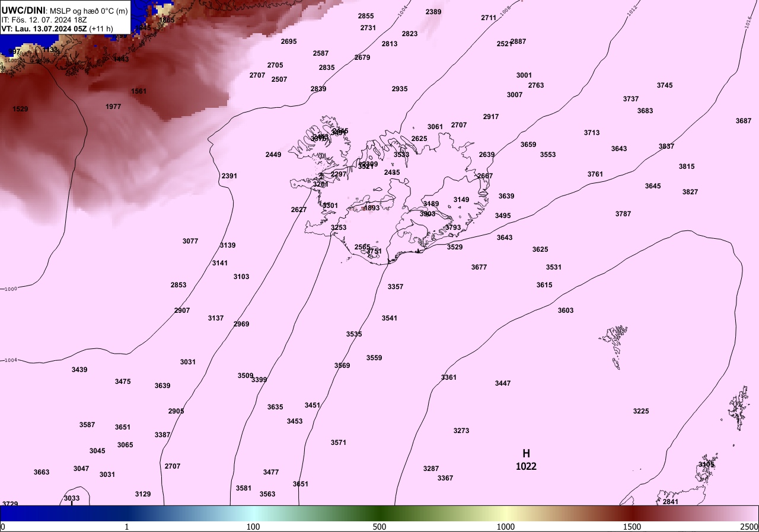Click the isobar label 1008
This screenshot has height=532, width=759.
505,10
